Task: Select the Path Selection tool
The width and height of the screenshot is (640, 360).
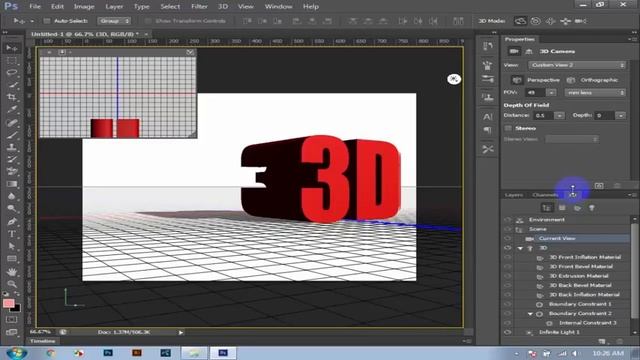Action: pyautogui.click(x=11, y=246)
